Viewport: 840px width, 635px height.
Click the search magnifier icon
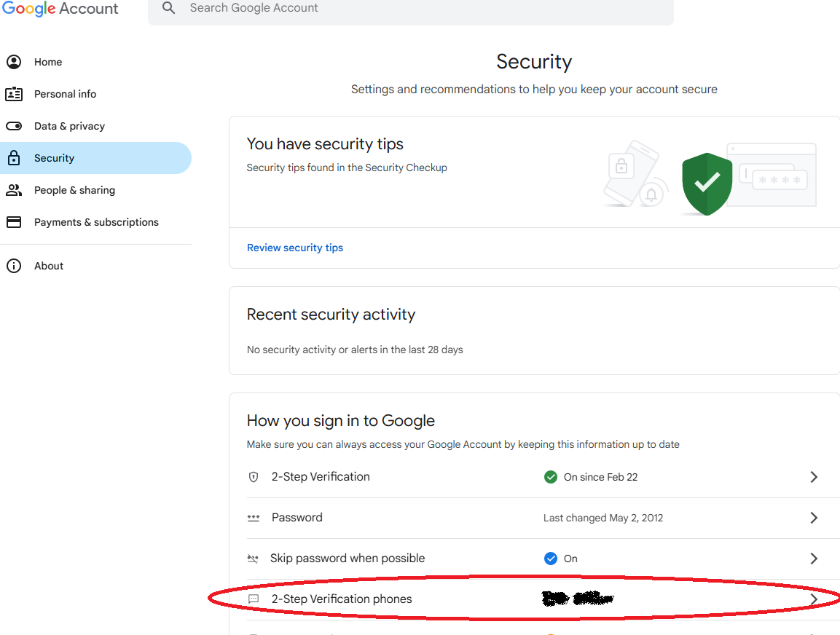[x=169, y=8]
